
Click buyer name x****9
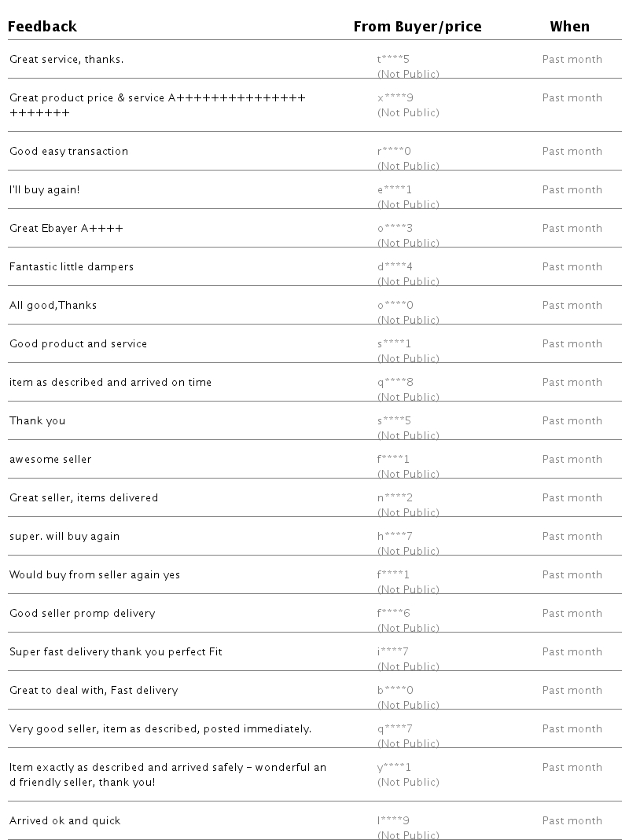(x=395, y=97)
